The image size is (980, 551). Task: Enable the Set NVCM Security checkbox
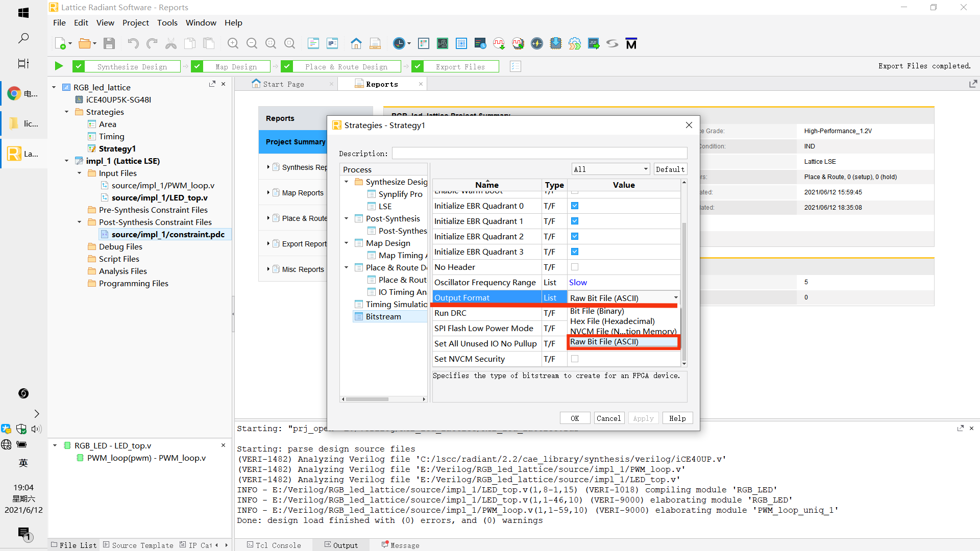(x=575, y=359)
